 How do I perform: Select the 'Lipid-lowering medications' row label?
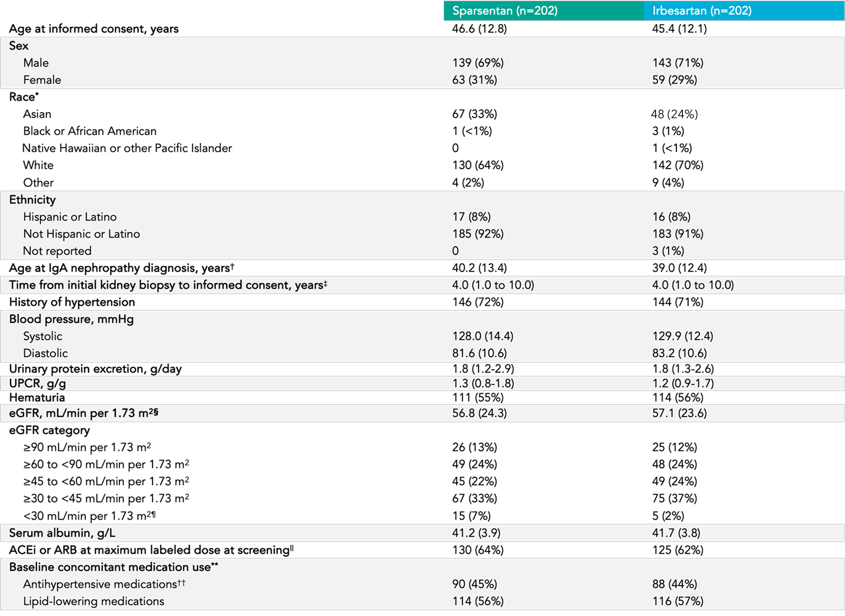click(93, 602)
